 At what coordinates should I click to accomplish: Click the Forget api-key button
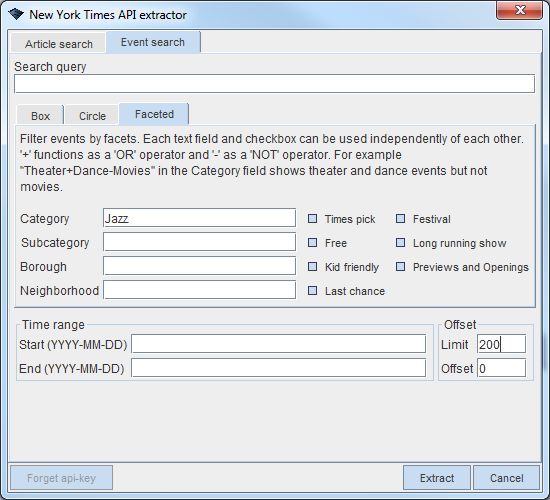(61, 478)
